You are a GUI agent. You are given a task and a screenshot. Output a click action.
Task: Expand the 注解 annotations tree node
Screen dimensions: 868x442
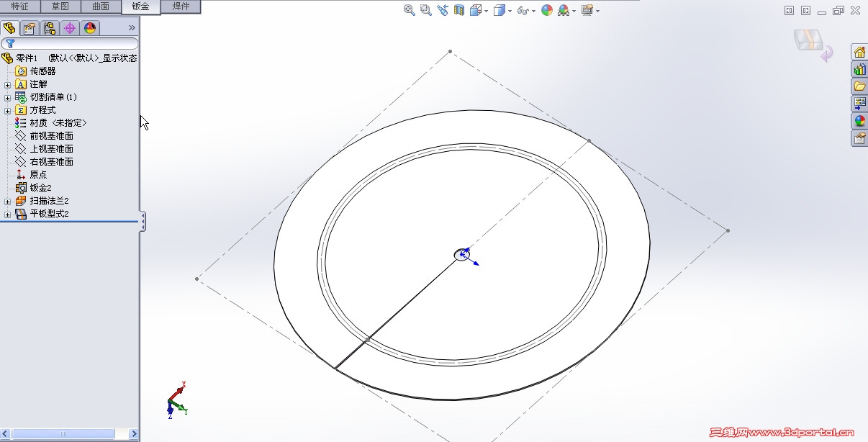click(x=6, y=84)
